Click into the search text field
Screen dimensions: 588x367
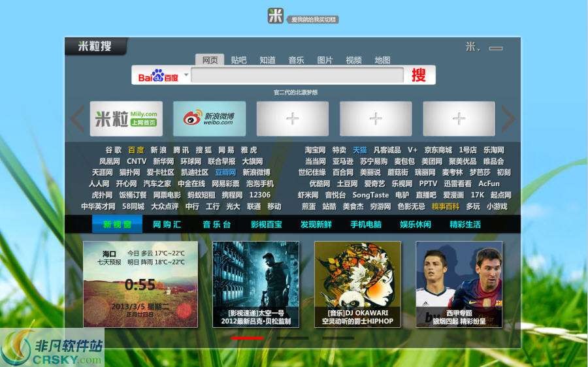297,75
